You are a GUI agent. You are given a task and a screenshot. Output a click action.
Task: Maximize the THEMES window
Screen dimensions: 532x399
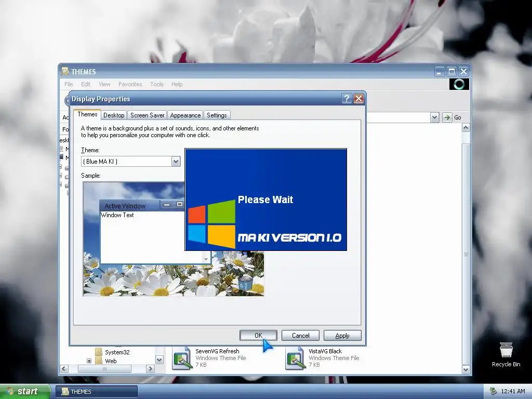(451, 72)
